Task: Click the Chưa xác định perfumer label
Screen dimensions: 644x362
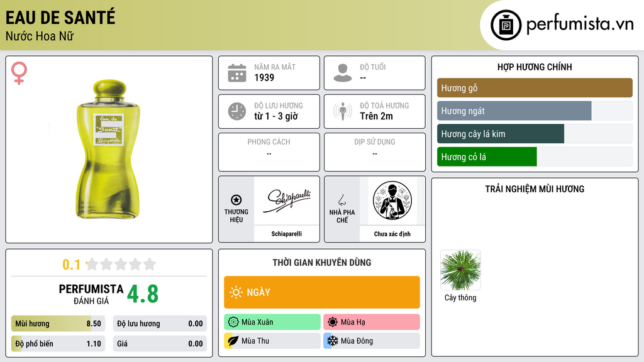Action: (392, 234)
